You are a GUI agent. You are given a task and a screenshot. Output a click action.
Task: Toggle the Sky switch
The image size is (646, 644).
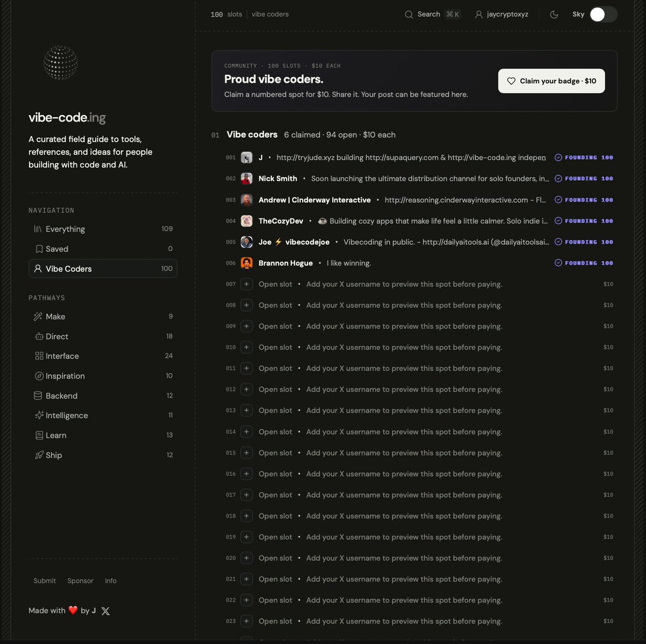pos(603,15)
